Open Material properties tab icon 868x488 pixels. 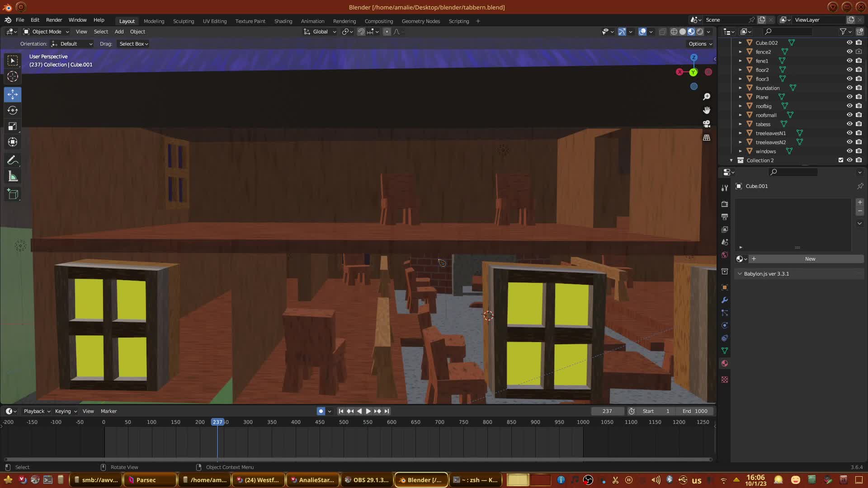pyautogui.click(x=725, y=363)
